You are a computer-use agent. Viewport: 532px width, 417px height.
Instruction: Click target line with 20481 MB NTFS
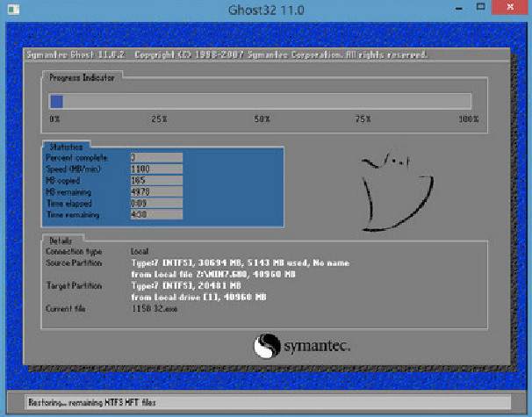tap(186, 285)
